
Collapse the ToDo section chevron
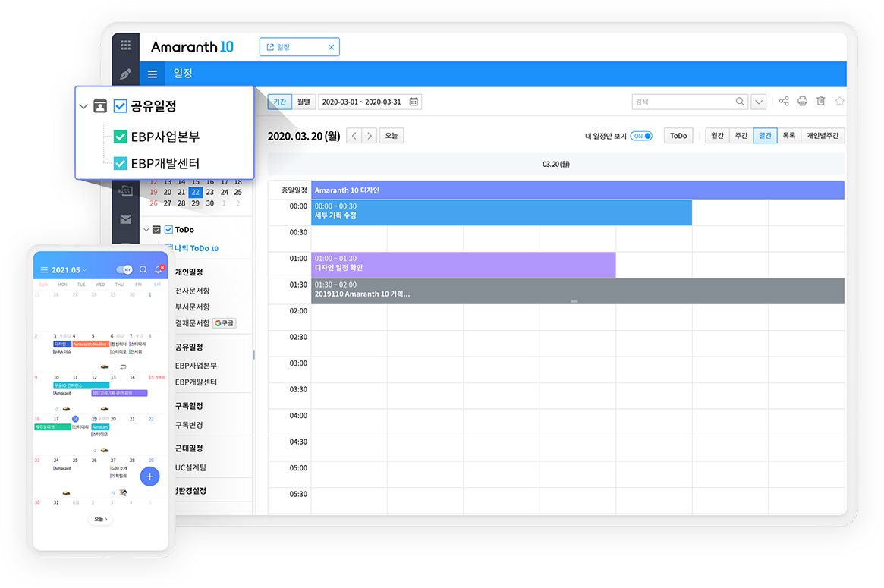(x=146, y=229)
